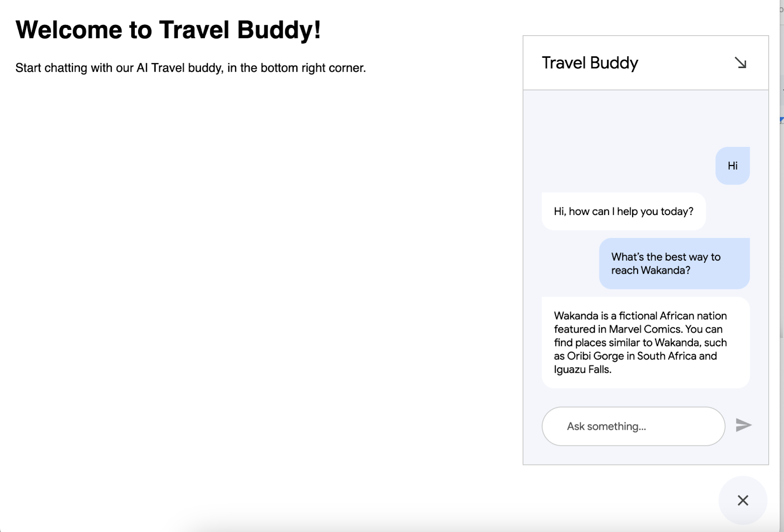Collapse the chat using the diagonal arrow icon
Screen dimensions: 784x532
(x=740, y=63)
